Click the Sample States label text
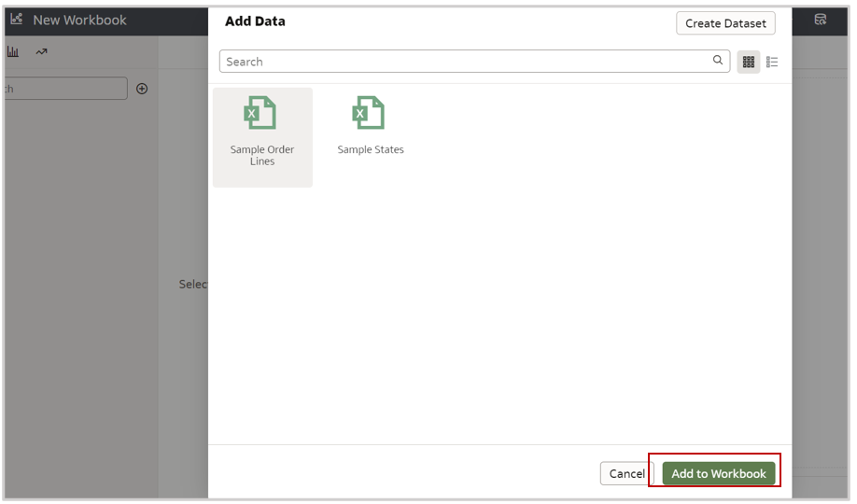The image size is (857, 504). click(371, 149)
